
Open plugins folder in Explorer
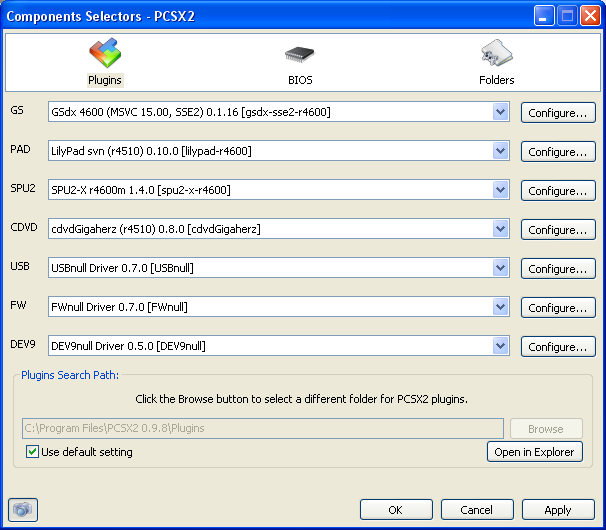tap(535, 452)
